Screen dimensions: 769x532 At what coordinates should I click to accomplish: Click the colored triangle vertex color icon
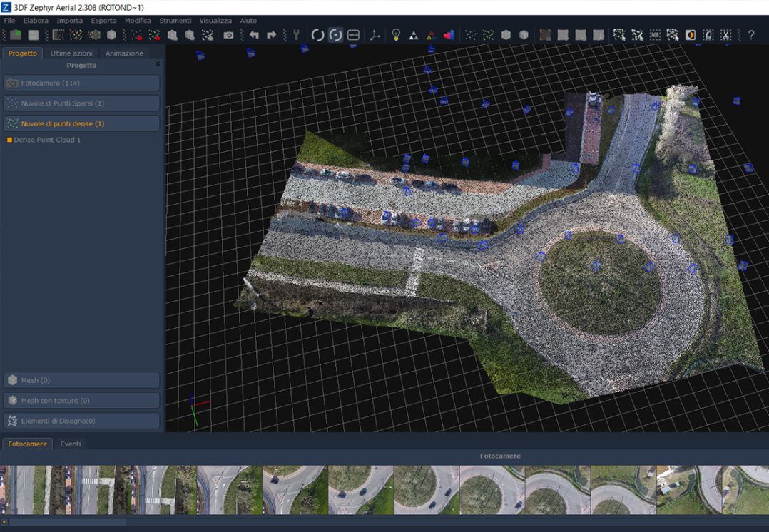click(x=431, y=35)
